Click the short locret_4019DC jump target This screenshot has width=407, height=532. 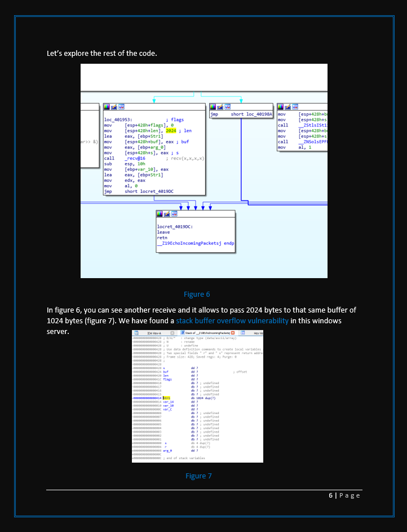coord(149,191)
